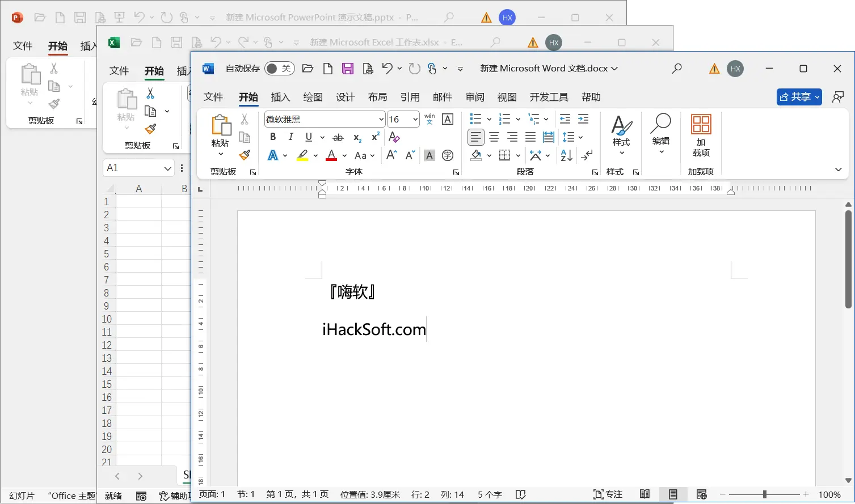Click Format Painter in Word
855x504 pixels.
click(245, 155)
